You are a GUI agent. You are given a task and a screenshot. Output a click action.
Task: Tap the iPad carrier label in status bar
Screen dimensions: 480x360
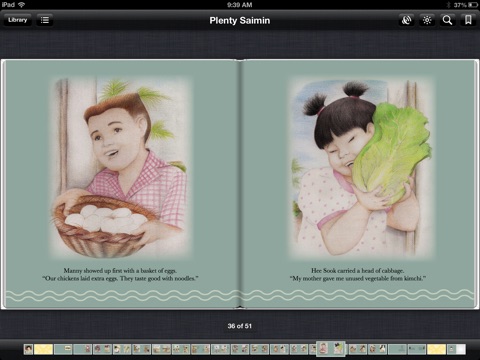click(8, 5)
